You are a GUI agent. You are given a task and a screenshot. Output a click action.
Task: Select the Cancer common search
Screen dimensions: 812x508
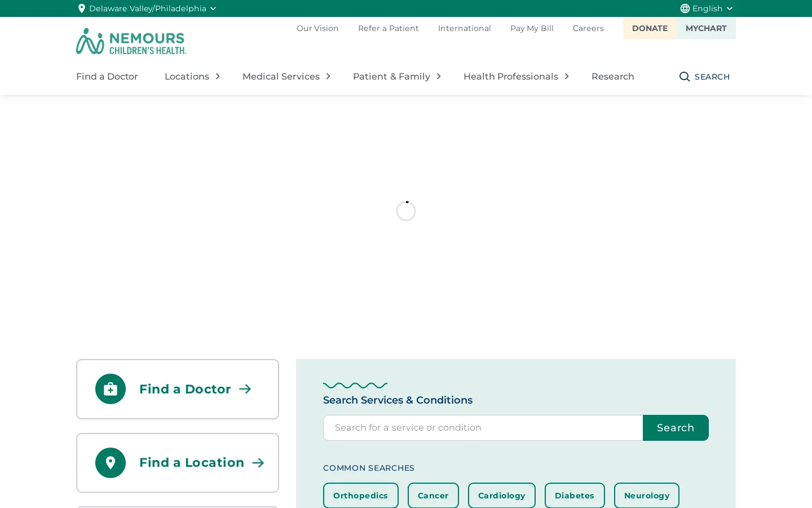pyautogui.click(x=433, y=496)
